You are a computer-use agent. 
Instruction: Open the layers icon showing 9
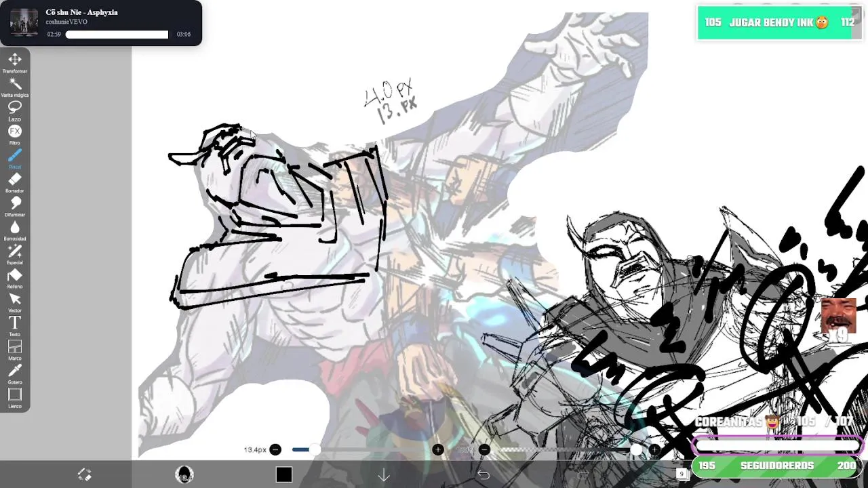tap(683, 474)
